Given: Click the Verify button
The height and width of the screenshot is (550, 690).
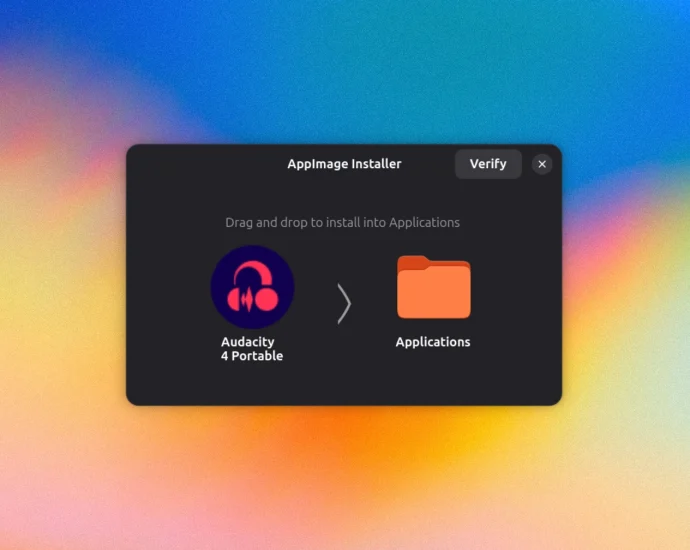Looking at the screenshot, I should click(x=488, y=164).
